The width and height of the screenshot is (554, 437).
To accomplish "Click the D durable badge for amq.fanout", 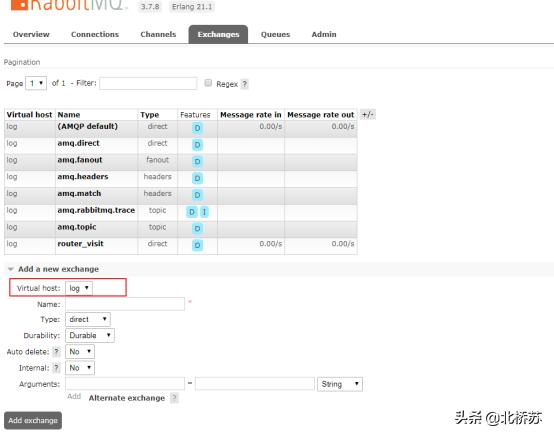I will tap(197, 161).
